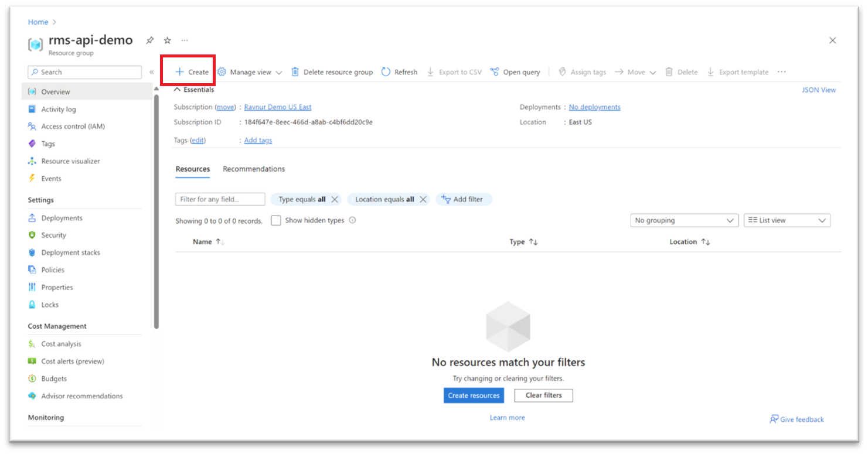Click the Create plus icon
The image size is (868, 454).
pyautogui.click(x=179, y=72)
